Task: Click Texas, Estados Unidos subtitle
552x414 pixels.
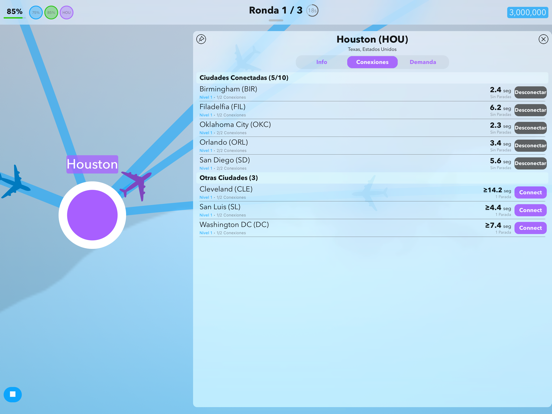Action: [x=372, y=49]
